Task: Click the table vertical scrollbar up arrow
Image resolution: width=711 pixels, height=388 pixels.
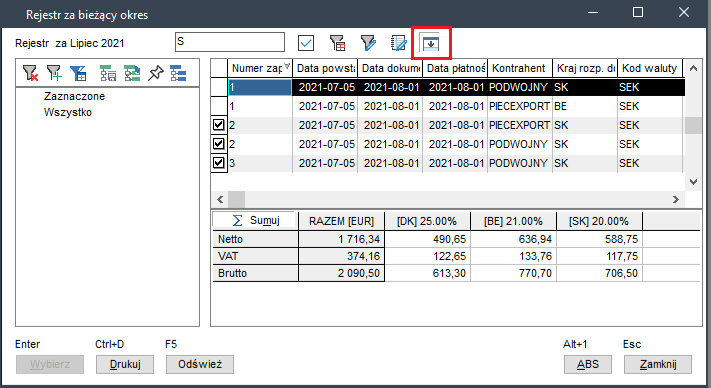Action: point(693,68)
